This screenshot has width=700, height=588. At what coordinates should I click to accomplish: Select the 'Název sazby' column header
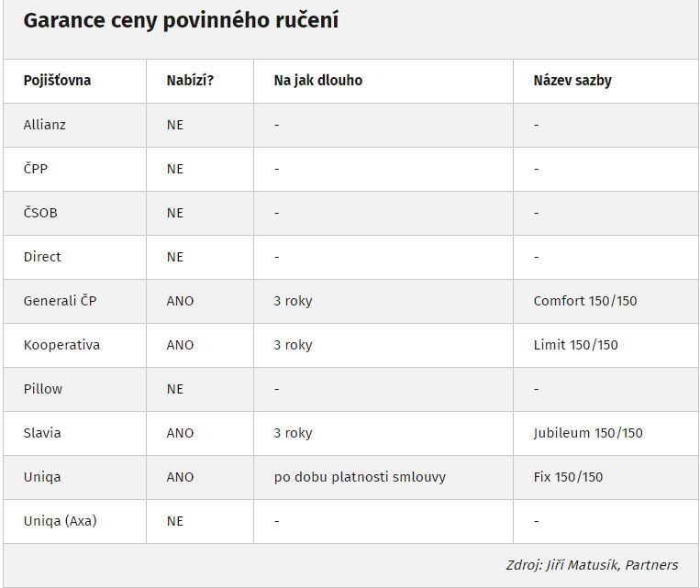coord(572,81)
